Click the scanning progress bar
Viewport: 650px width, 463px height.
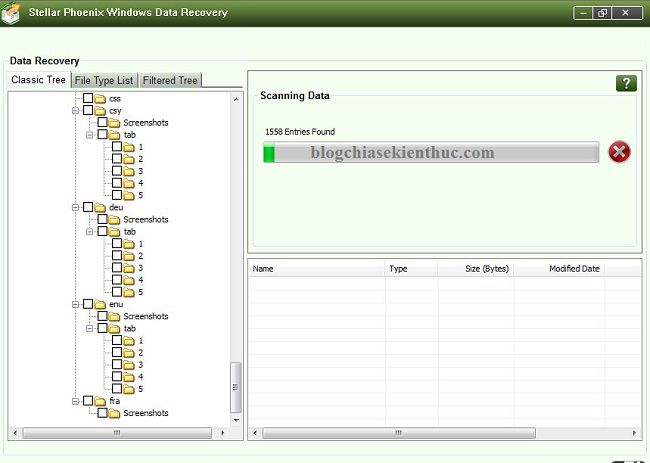click(x=431, y=152)
